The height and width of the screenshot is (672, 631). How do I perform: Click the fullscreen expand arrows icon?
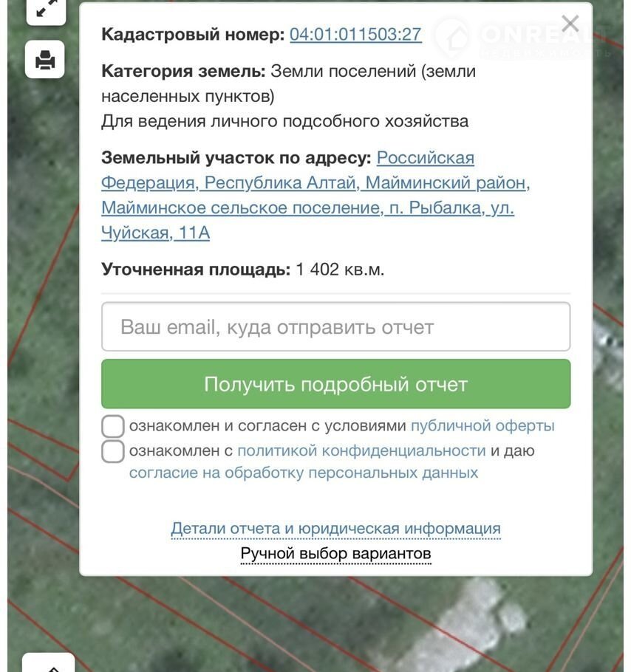click(x=46, y=9)
